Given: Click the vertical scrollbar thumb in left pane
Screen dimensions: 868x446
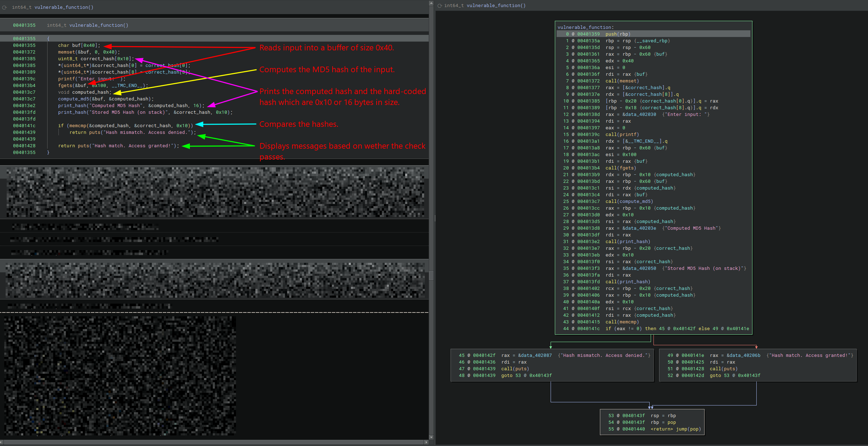Looking at the screenshot, I should point(431,275).
